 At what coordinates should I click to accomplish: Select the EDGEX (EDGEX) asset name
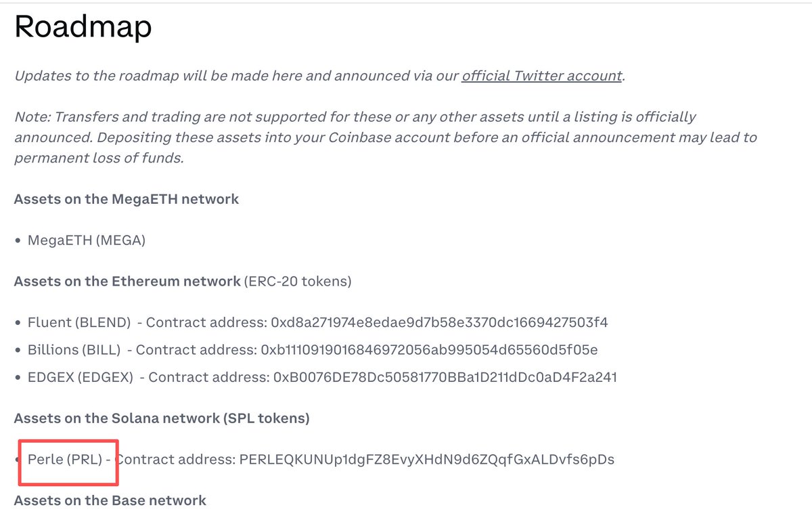coord(81,376)
